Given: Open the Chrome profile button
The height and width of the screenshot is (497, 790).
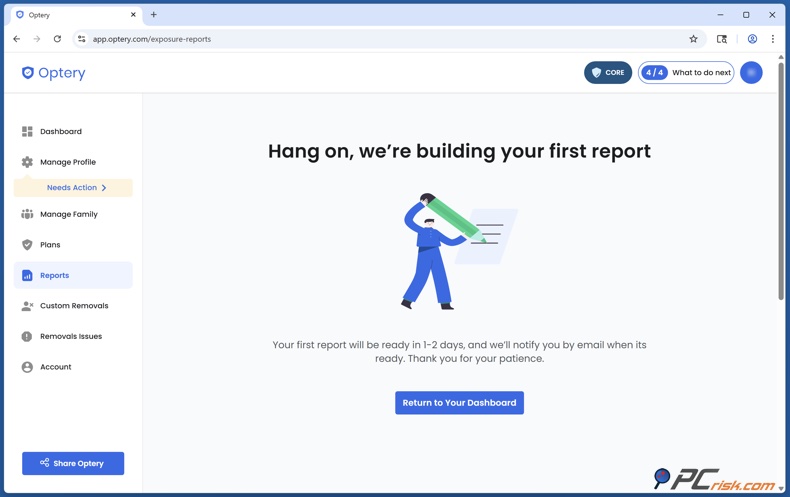Looking at the screenshot, I should point(752,39).
